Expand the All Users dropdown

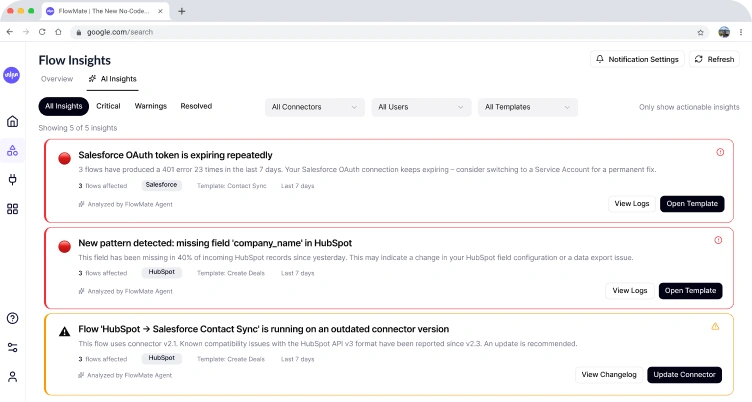click(421, 107)
